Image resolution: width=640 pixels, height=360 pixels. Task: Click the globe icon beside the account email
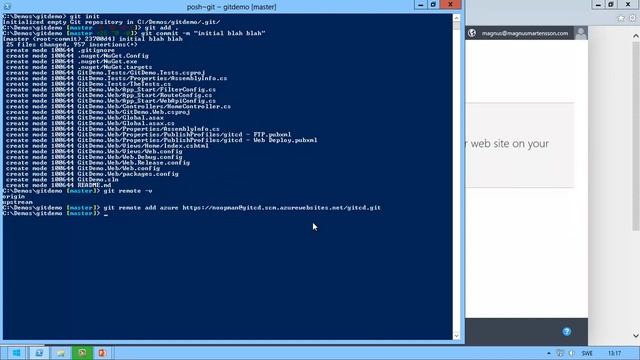[472, 33]
